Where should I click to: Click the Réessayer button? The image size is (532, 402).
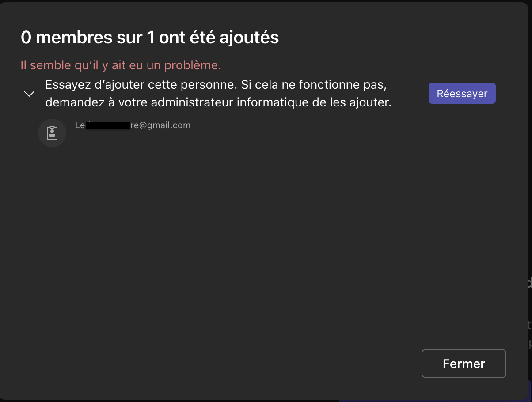pyautogui.click(x=462, y=93)
